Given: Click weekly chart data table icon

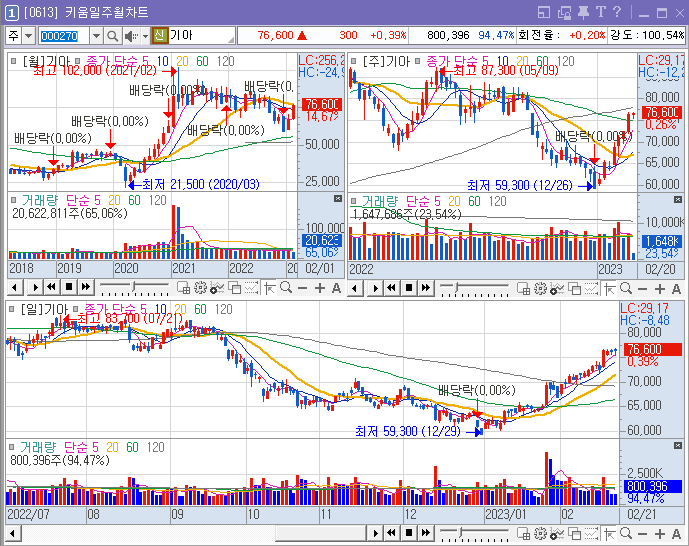Looking at the screenshot, I should click(x=523, y=289).
